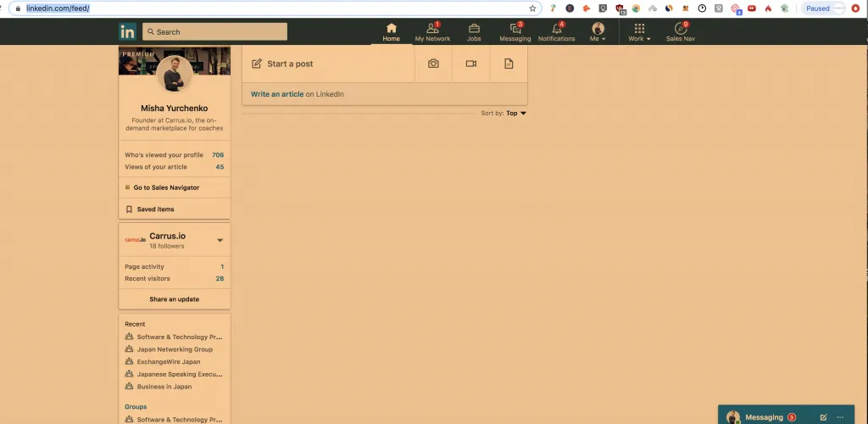
Task: Click the avatar in Messaging bar
Action: 733,417
